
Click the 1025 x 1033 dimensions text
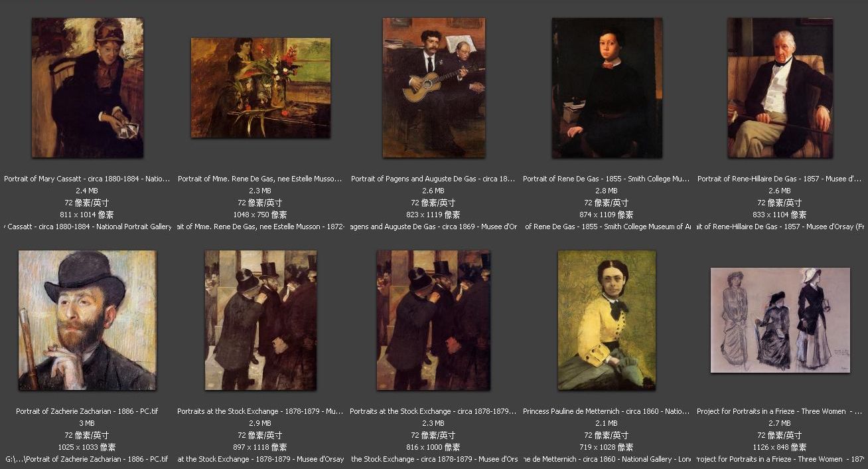(87, 447)
